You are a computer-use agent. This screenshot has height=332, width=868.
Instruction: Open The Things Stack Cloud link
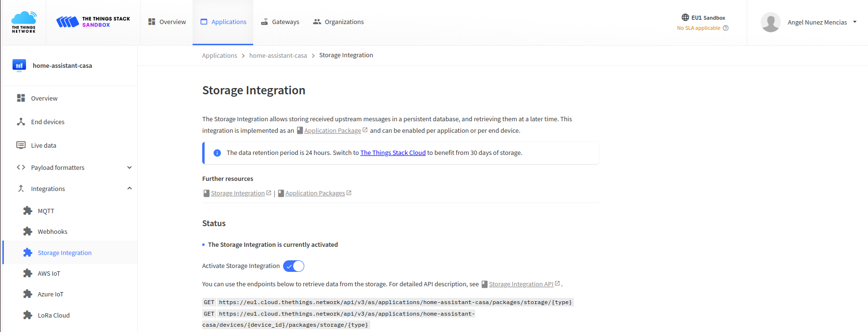coord(393,153)
